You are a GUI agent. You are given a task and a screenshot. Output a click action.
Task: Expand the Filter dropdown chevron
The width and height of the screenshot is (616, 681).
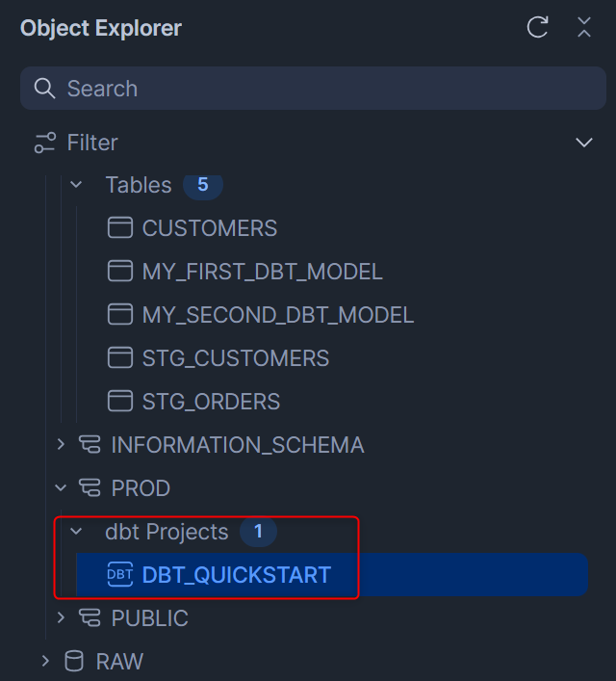pyautogui.click(x=584, y=143)
